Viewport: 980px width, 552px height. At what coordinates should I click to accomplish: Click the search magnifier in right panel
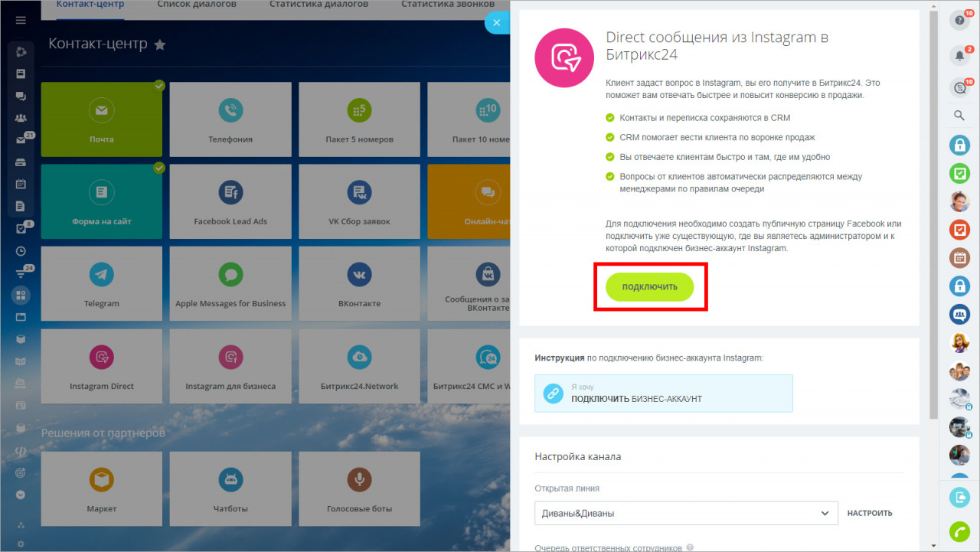(x=959, y=116)
